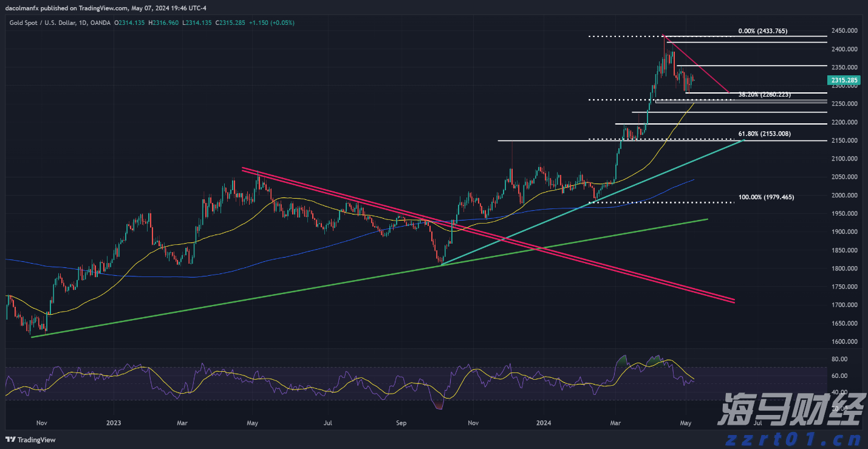
Task: Click the Jul label at far right of time axis
Action: click(x=757, y=422)
